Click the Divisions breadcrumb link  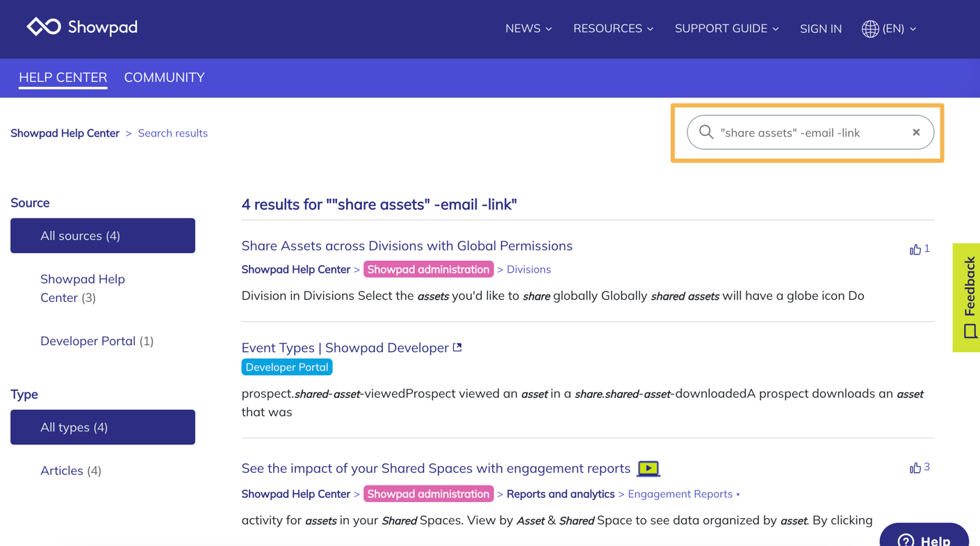click(528, 269)
